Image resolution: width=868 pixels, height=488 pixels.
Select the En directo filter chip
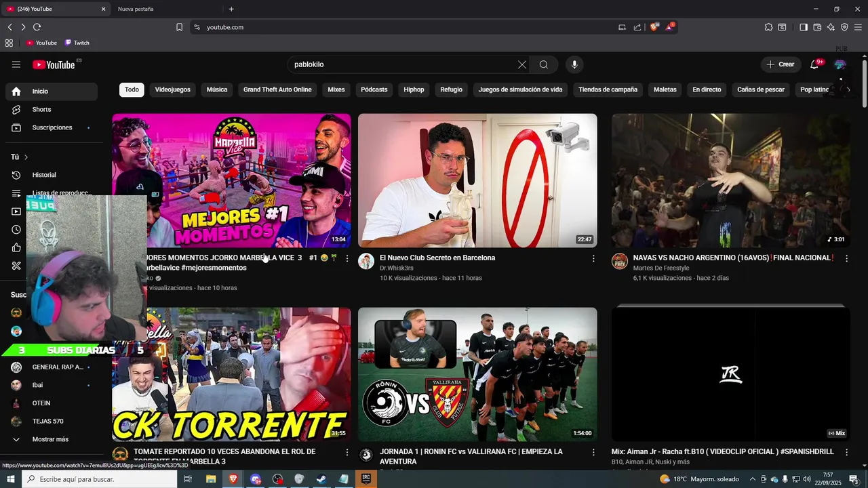point(707,89)
